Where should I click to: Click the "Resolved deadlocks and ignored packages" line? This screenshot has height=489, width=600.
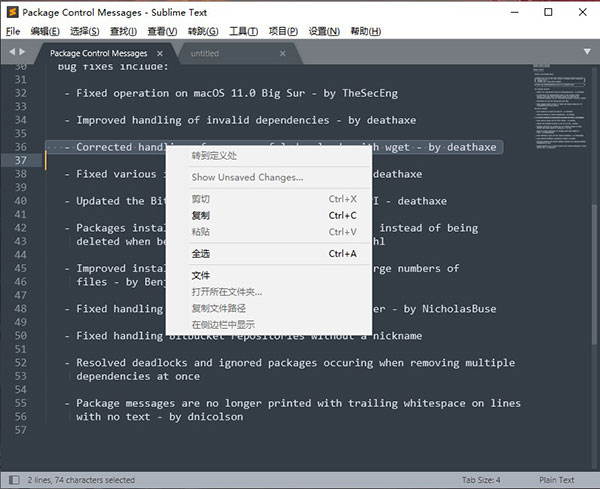pyautogui.click(x=290, y=363)
